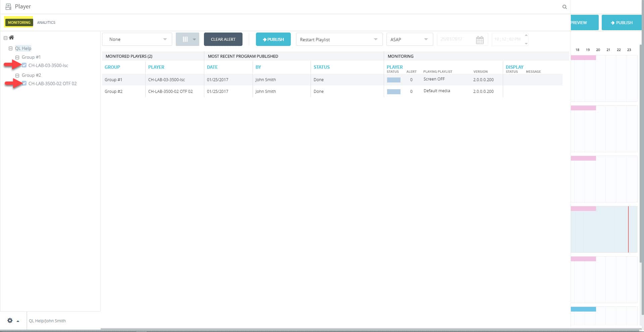The height and width of the screenshot is (332, 644).
Task: Click the home icon in tree
Action: click(11, 38)
